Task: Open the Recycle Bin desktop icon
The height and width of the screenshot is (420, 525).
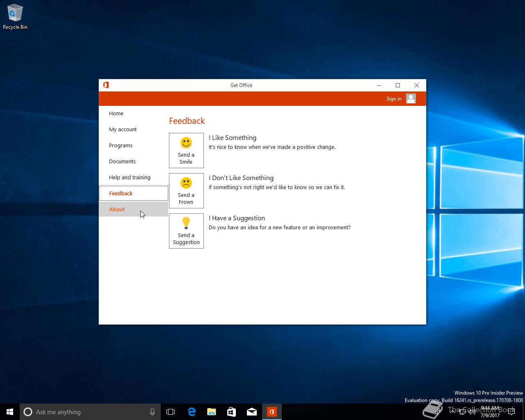Action: point(15,17)
